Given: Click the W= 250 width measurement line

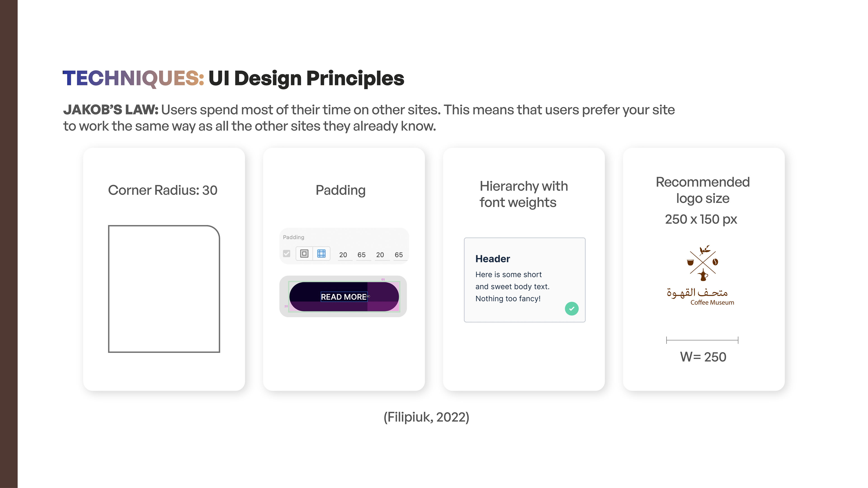Looking at the screenshot, I should coord(702,340).
